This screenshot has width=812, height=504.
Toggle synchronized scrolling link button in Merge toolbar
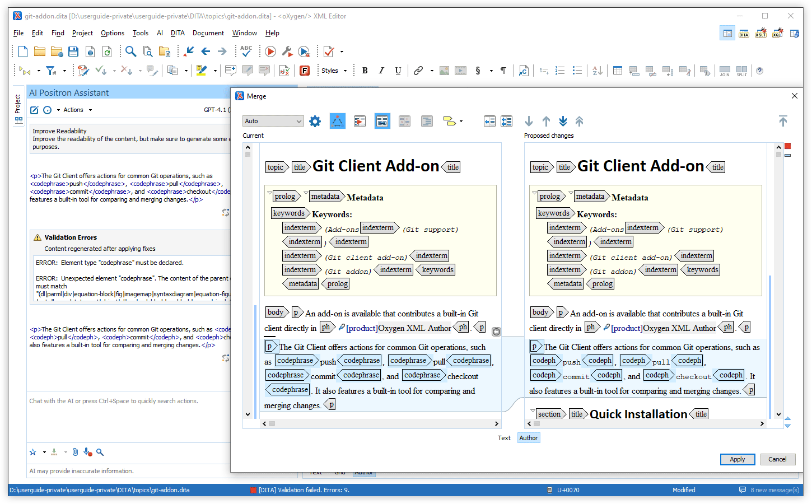[382, 121]
